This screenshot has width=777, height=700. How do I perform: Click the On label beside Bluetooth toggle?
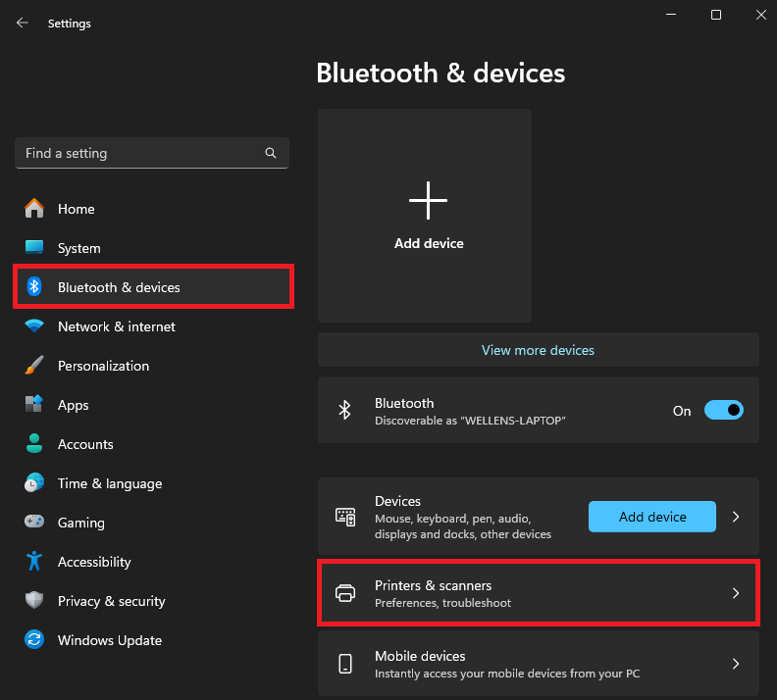682,411
